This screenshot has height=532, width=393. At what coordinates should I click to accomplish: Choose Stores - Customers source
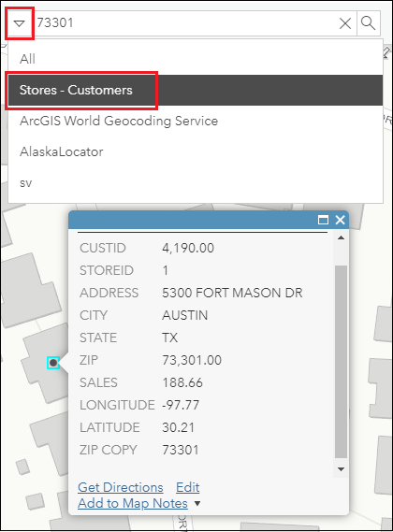(x=196, y=91)
